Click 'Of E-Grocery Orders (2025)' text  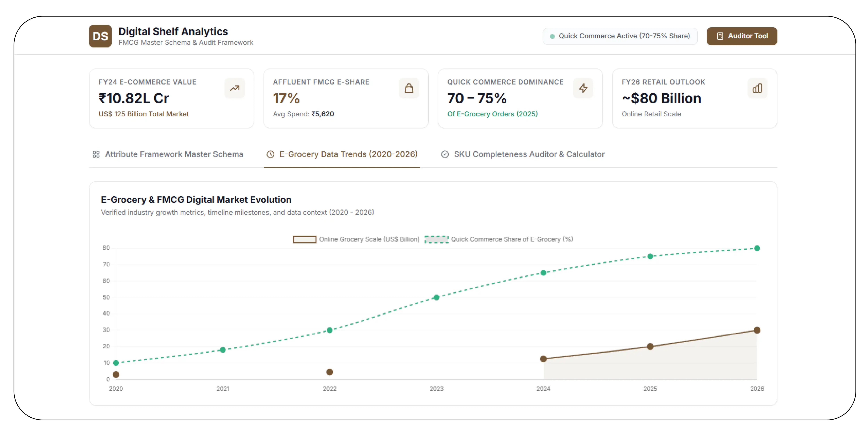coord(492,114)
